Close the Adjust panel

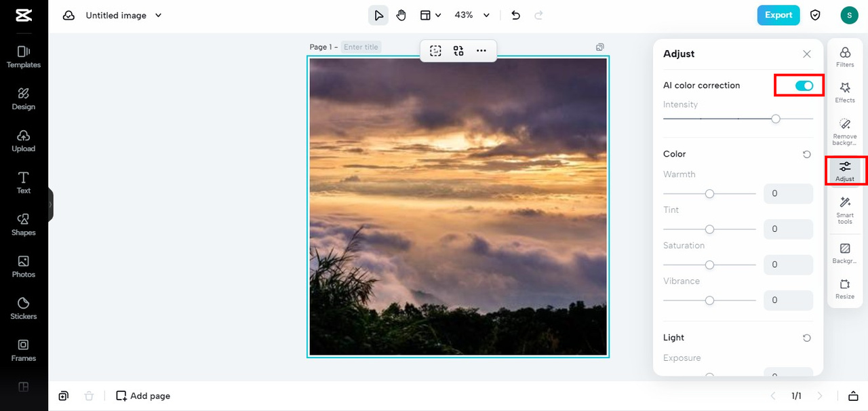point(806,54)
